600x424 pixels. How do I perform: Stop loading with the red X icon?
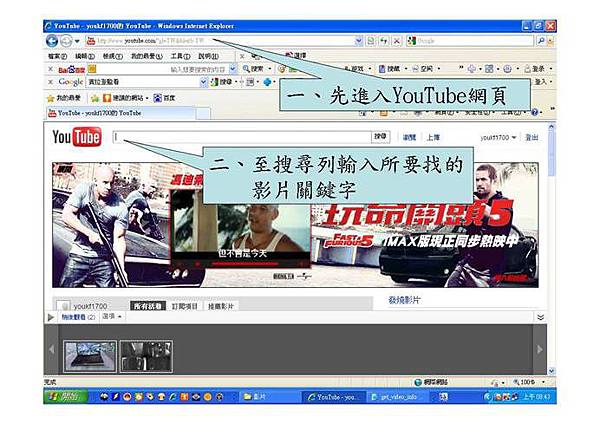click(x=397, y=41)
